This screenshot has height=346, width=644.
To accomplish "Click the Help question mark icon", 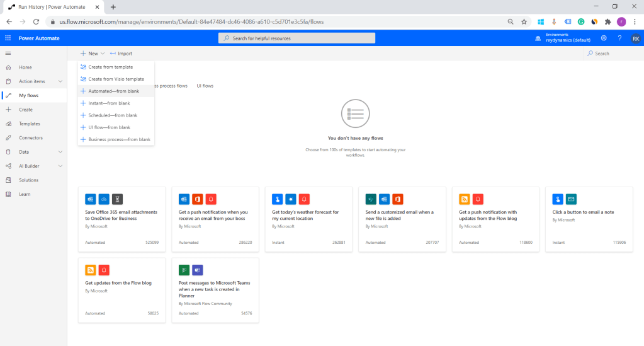I will (619, 38).
